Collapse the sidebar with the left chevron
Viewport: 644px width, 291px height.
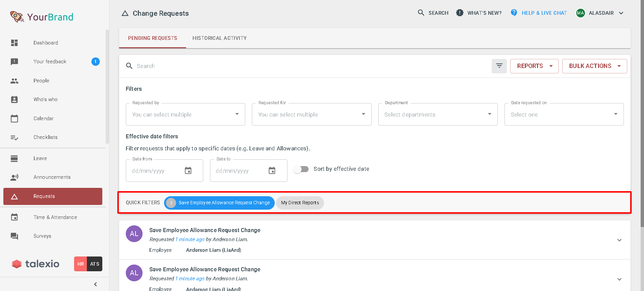[x=96, y=284]
